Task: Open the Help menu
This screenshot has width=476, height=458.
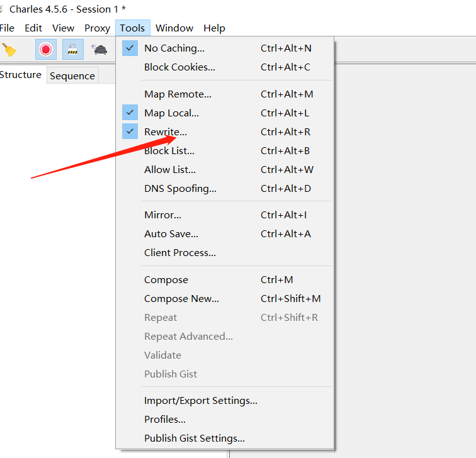Action: pyautogui.click(x=214, y=28)
